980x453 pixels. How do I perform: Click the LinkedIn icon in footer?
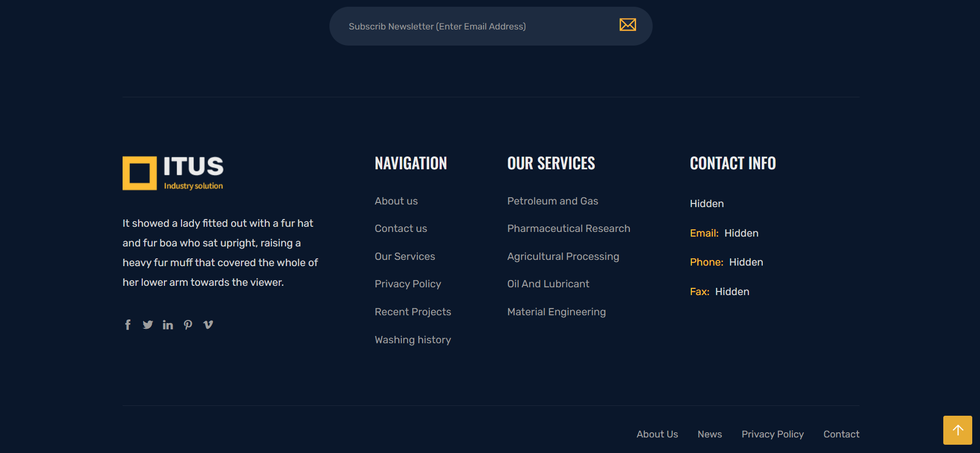pos(168,325)
